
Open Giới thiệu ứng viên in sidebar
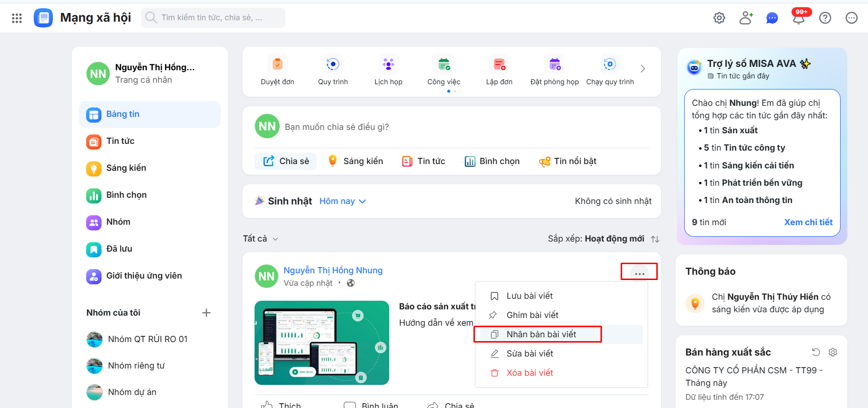point(150,276)
